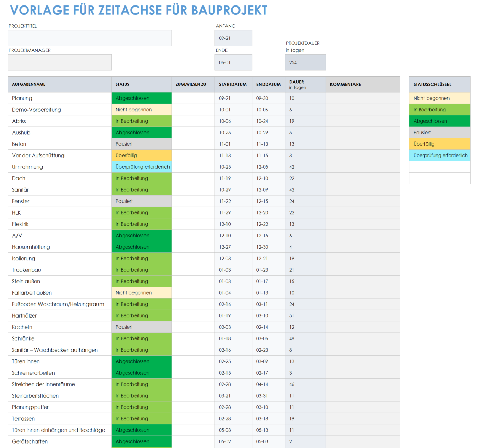Click start date 03-21 of Steinarbeitsflächen
477x448 pixels.
click(233, 396)
